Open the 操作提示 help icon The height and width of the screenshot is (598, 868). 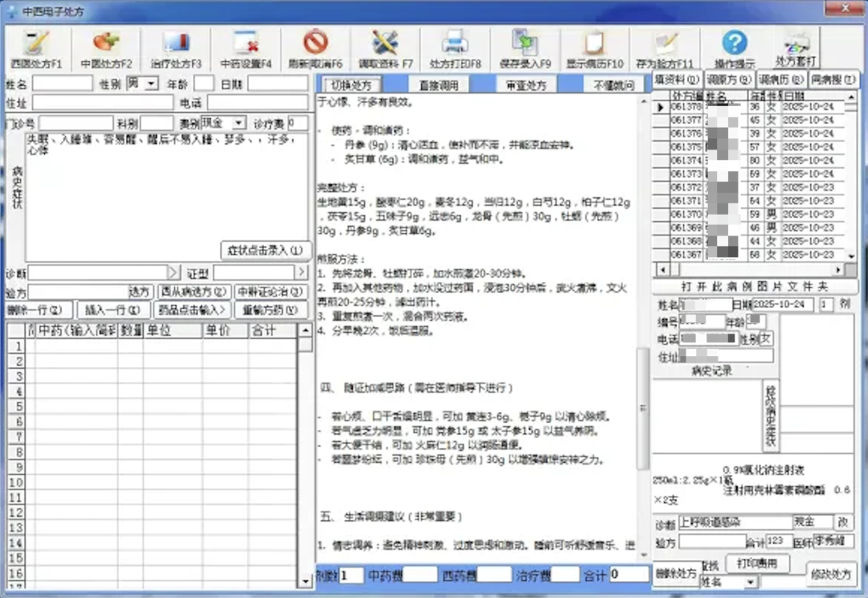click(734, 49)
